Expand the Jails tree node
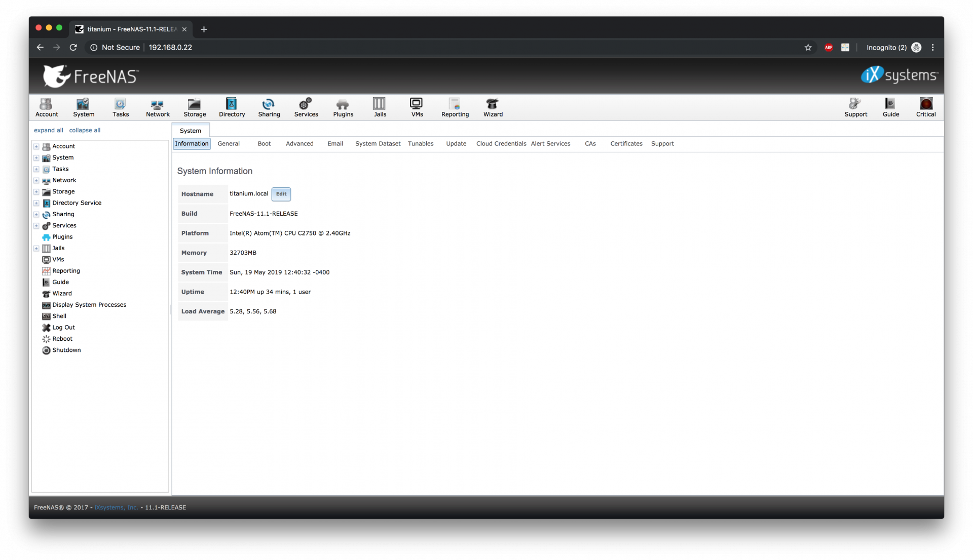Image resolution: width=973 pixels, height=560 pixels. [x=36, y=248]
